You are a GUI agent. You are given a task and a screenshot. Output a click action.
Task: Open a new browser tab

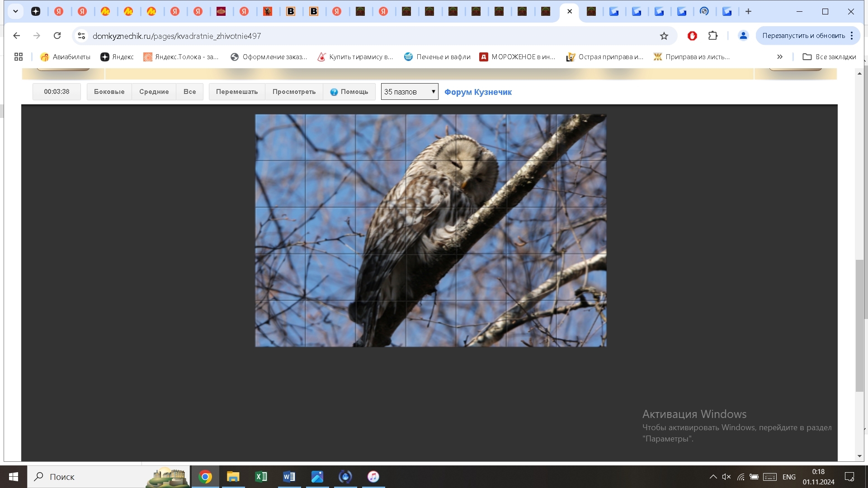coord(748,11)
